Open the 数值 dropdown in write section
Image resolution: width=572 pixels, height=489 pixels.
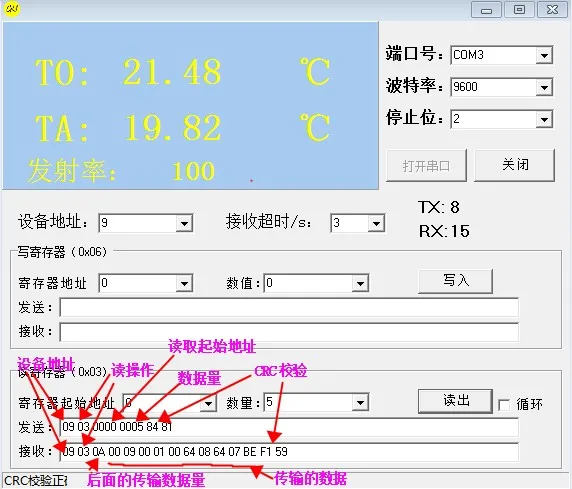click(360, 283)
